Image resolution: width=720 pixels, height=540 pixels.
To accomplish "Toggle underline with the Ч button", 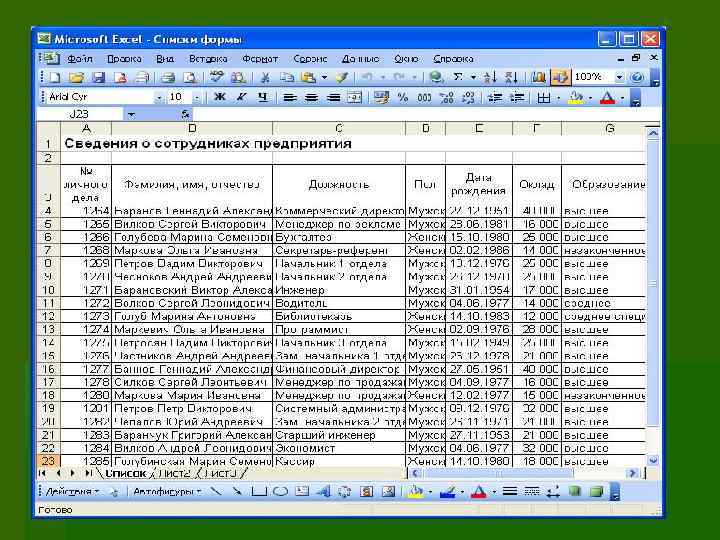I will tap(263, 97).
